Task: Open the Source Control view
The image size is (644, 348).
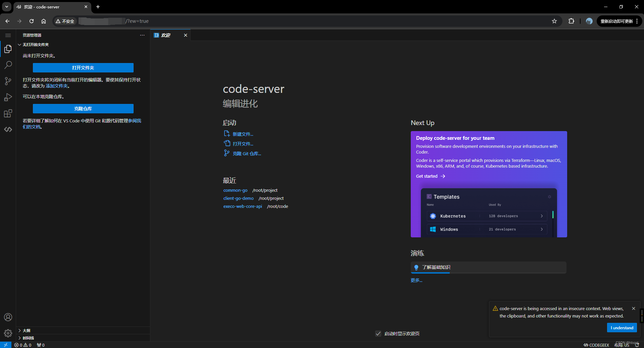Action: (8, 81)
